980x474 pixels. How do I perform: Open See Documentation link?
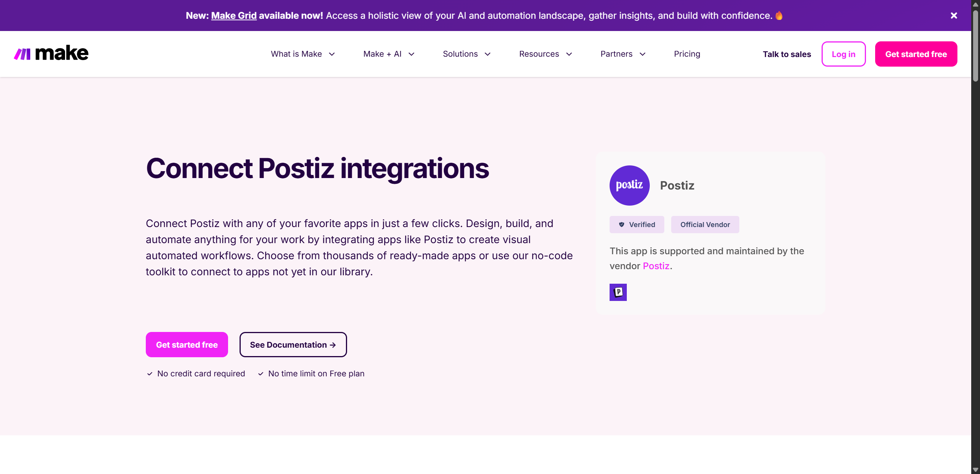(293, 345)
